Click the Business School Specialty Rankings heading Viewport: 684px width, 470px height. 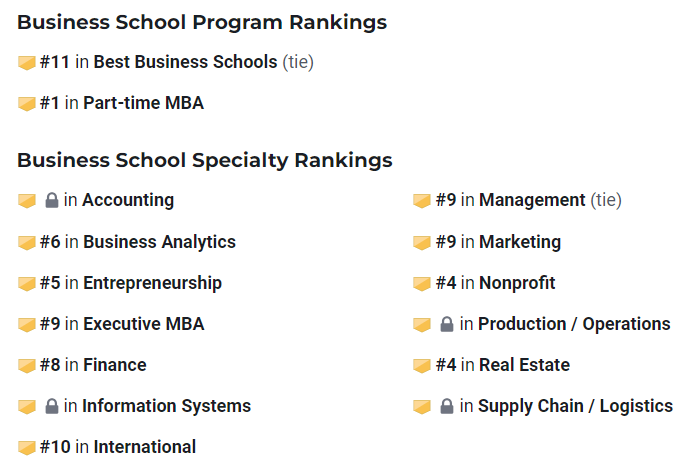pyautogui.click(x=204, y=160)
